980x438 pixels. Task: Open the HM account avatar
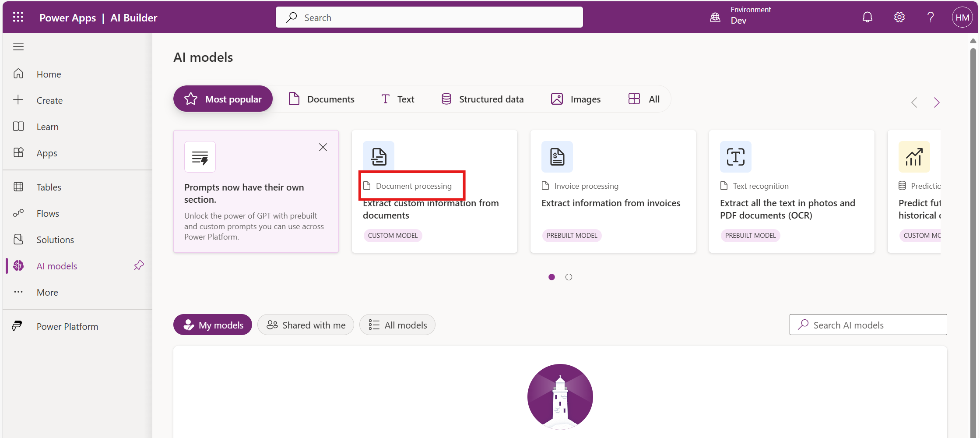click(x=962, y=18)
